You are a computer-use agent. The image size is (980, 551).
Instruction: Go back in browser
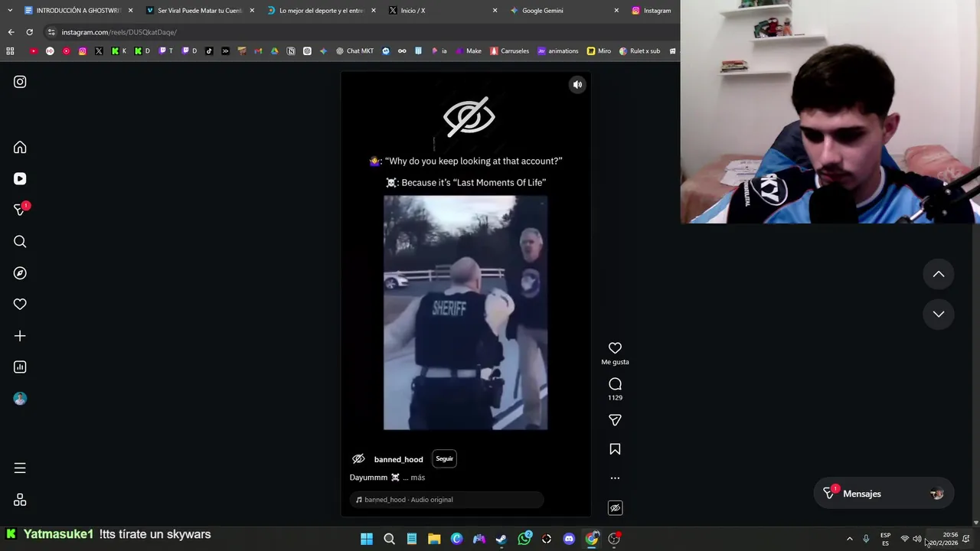click(11, 32)
